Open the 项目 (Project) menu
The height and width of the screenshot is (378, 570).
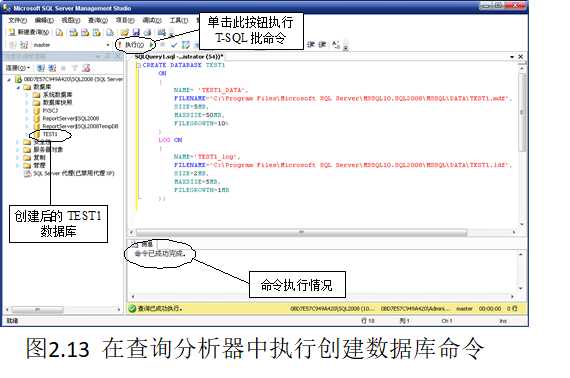point(125,20)
